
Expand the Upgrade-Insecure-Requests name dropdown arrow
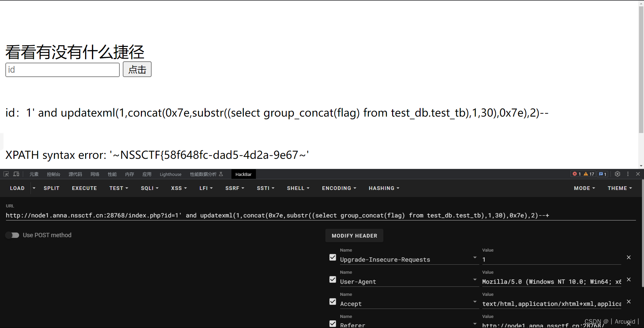(x=475, y=257)
